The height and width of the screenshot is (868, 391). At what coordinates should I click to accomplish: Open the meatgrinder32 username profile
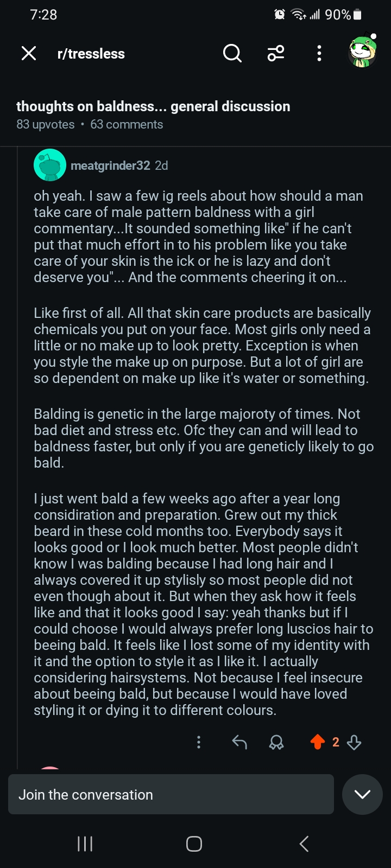pos(110,165)
